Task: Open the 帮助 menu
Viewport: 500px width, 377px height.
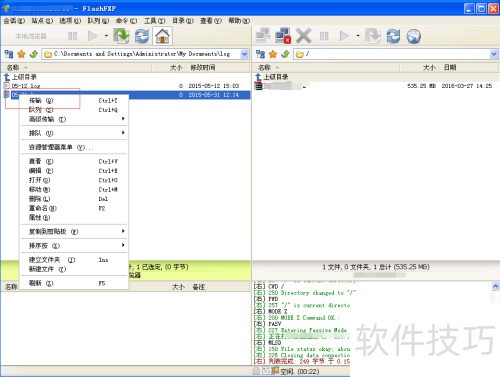Action: coord(239,21)
